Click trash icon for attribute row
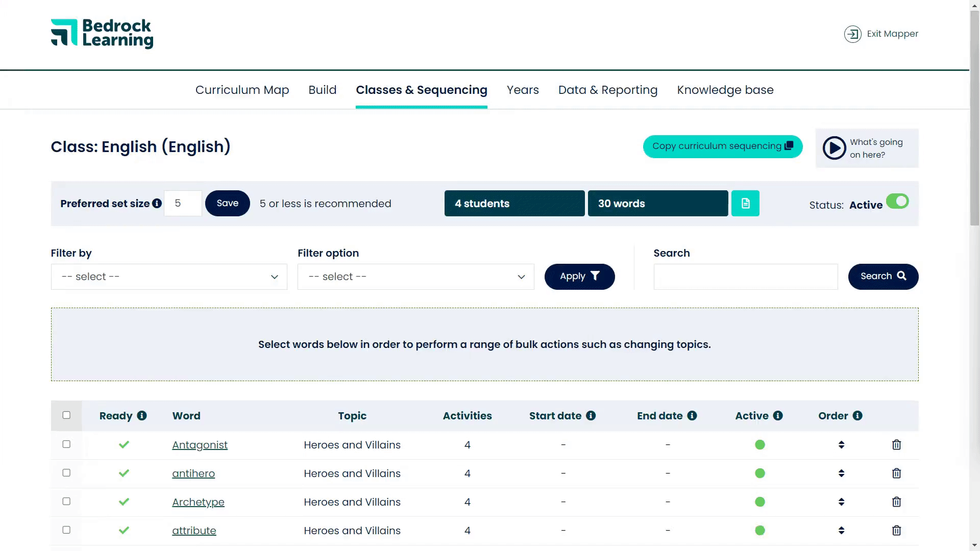This screenshot has width=980, height=551. coord(896,531)
